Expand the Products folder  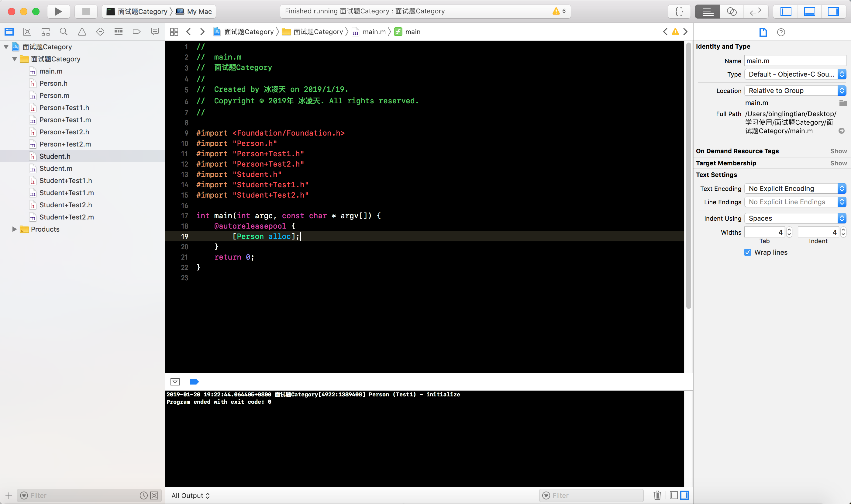tap(14, 229)
